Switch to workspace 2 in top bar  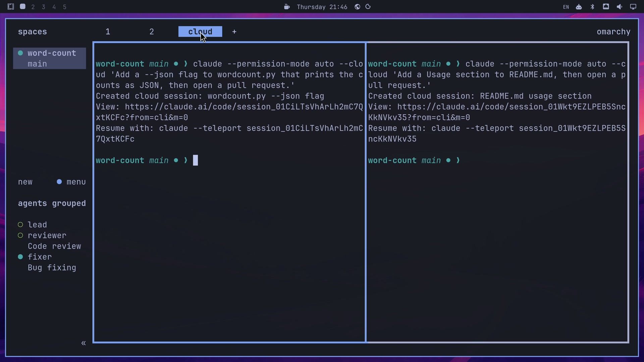click(x=33, y=7)
